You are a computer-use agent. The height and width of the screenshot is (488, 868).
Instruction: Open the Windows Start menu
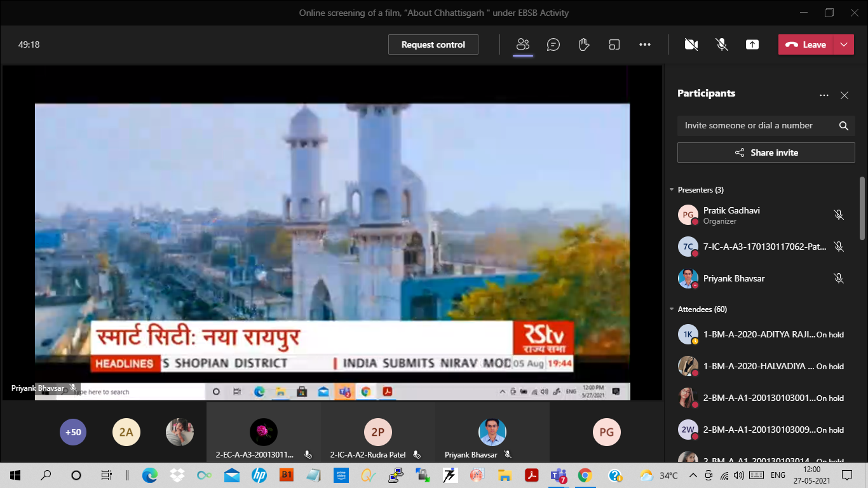pos(15,475)
